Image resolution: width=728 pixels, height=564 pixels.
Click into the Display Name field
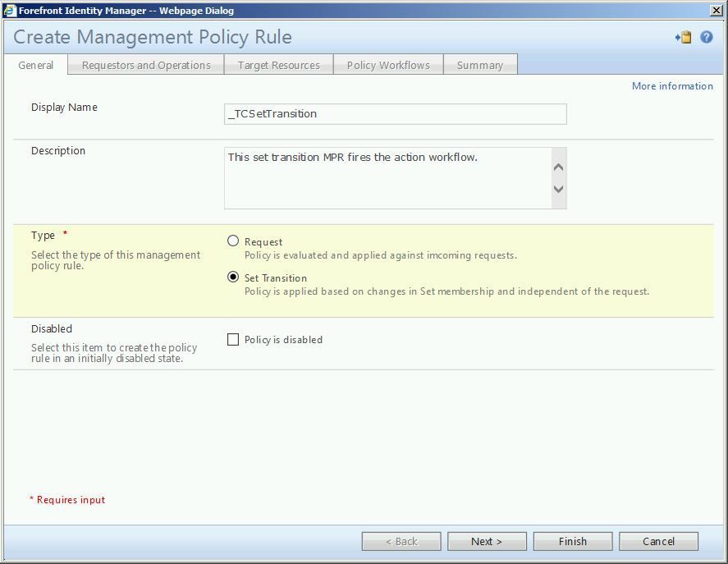click(x=395, y=114)
